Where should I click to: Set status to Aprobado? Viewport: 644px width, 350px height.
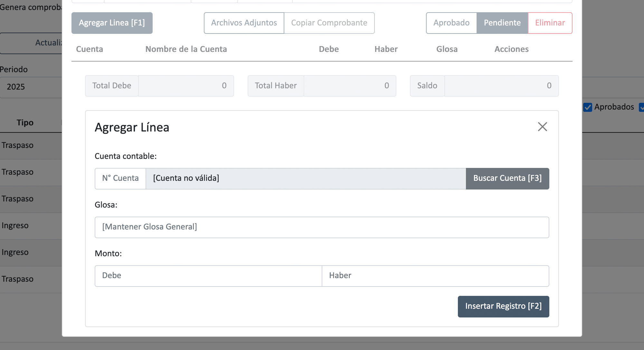click(x=451, y=23)
